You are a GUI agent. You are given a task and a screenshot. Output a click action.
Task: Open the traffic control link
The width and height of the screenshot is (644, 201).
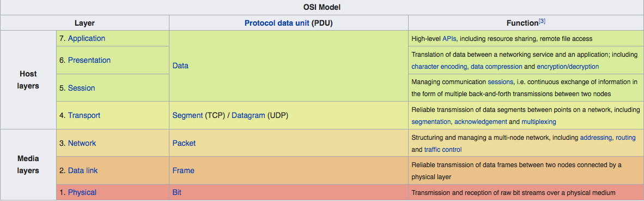(x=443, y=149)
